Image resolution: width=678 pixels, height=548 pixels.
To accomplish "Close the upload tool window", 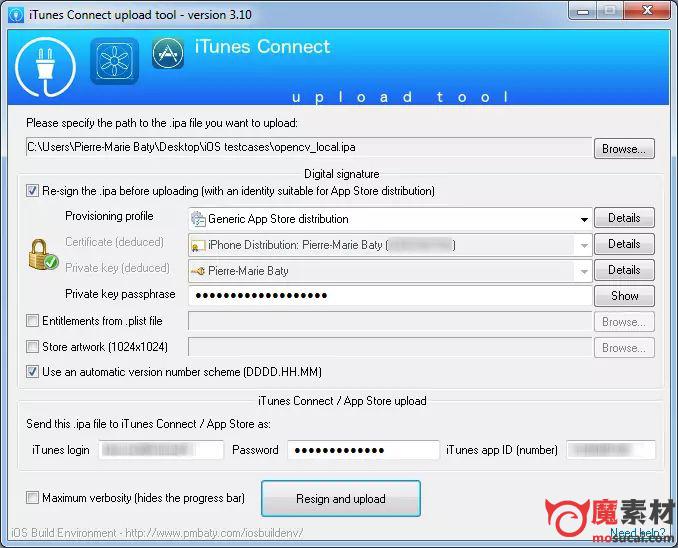I will pyautogui.click(x=647, y=11).
